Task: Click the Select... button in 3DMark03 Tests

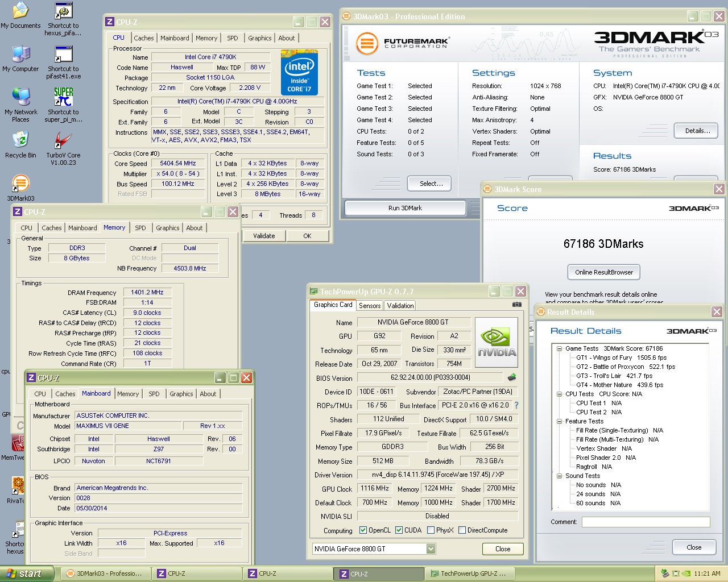Action: tap(429, 184)
